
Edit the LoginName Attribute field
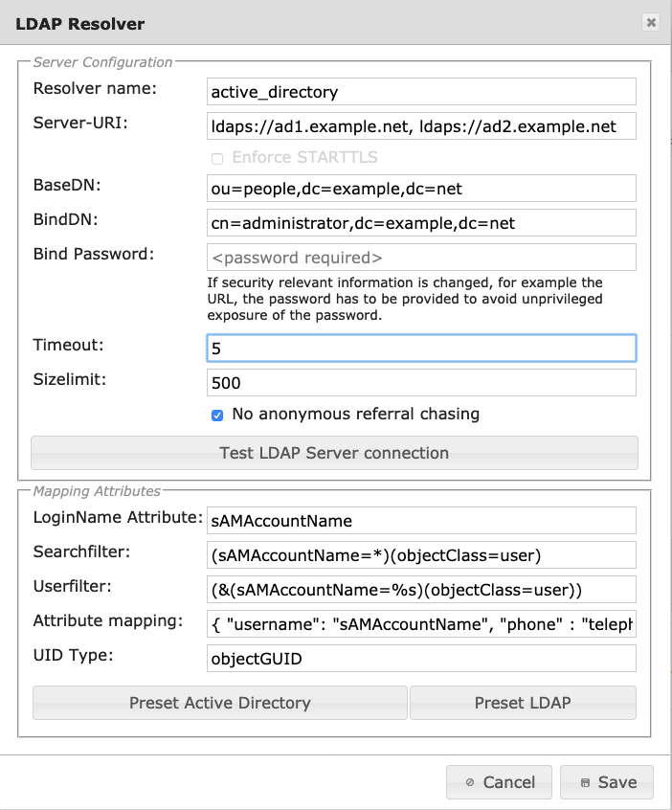(x=421, y=521)
